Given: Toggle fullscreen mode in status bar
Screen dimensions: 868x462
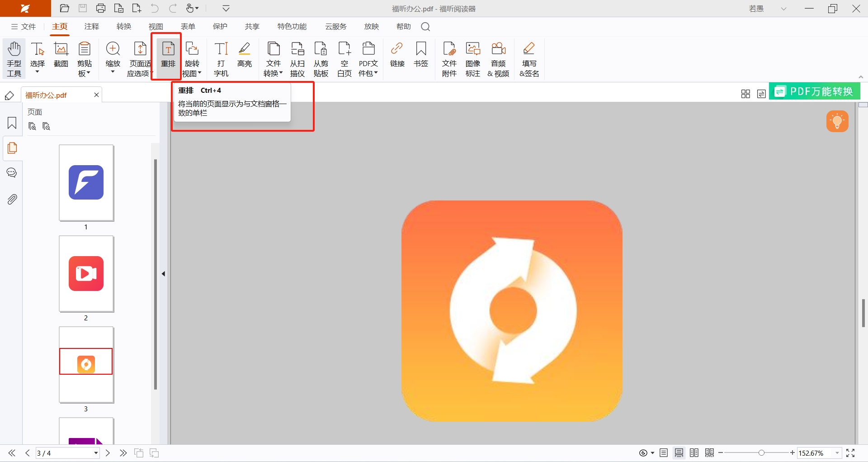Looking at the screenshot, I should tap(850, 453).
